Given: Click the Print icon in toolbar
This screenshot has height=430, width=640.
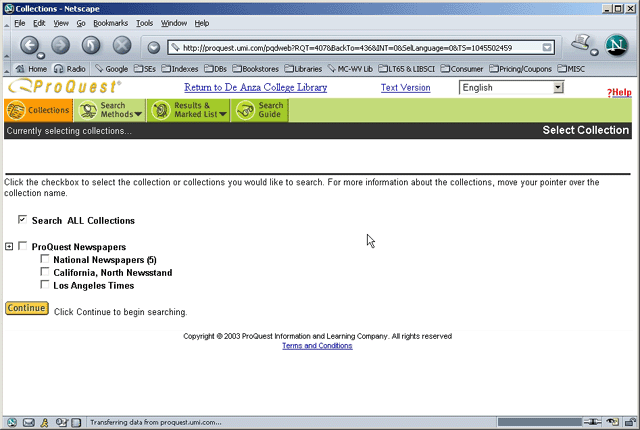Looking at the screenshot, I should tap(583, 44).
